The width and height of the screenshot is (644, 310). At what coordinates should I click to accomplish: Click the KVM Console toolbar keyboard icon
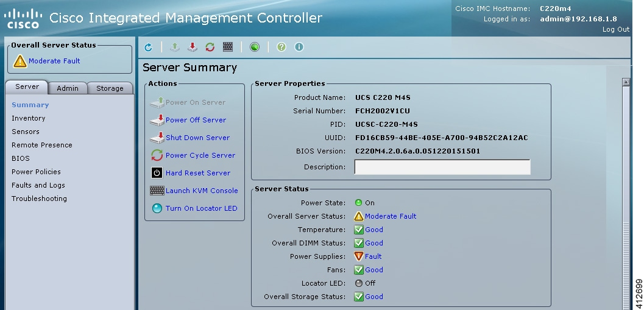tap(228, 47)
